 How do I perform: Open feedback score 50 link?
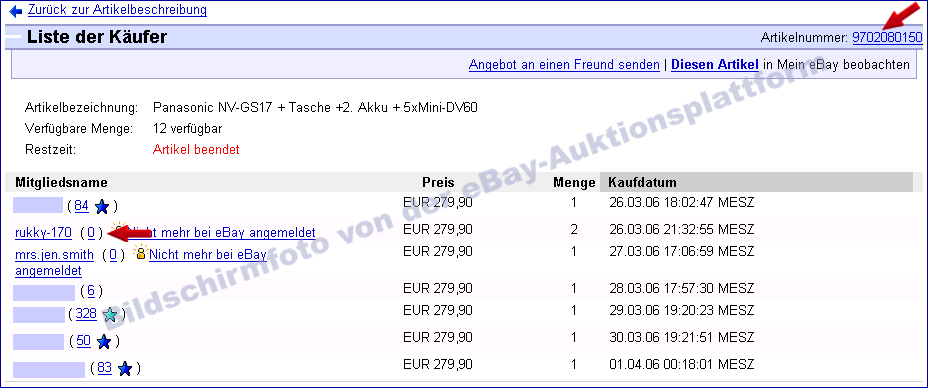tap(83, 341)
